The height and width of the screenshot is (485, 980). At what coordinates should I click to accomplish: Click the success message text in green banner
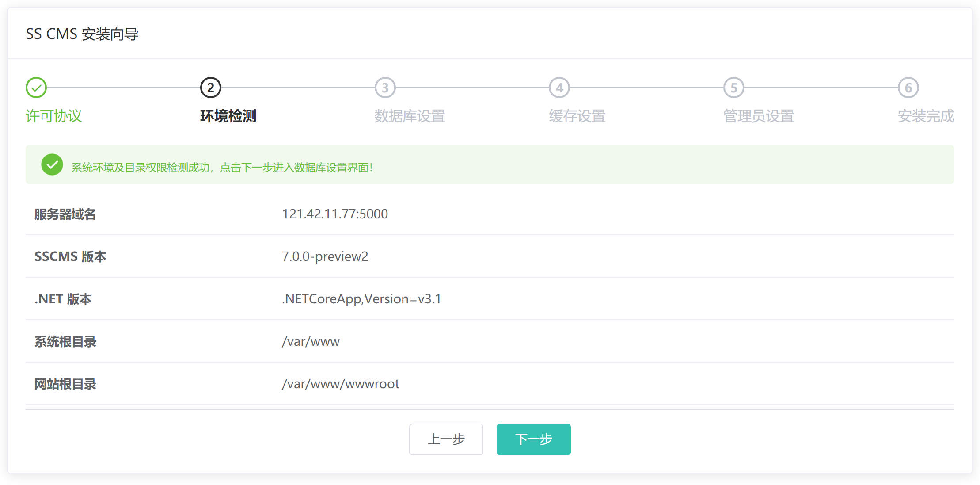[x=222, y=168]
